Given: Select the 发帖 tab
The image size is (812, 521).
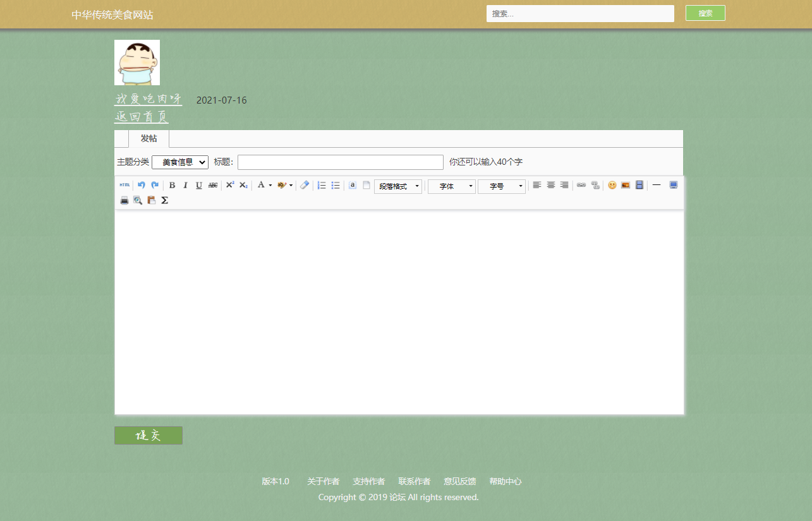Looking at the screenshot, I should [149, 139].
